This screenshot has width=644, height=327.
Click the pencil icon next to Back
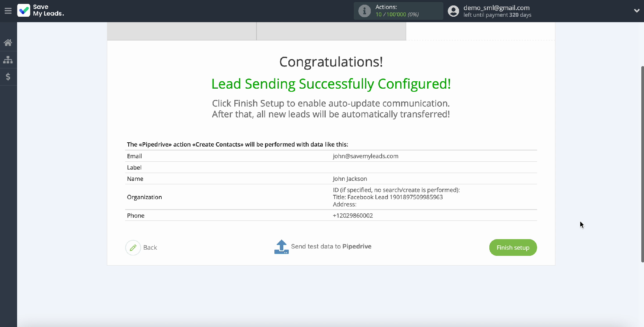[133, 248]
